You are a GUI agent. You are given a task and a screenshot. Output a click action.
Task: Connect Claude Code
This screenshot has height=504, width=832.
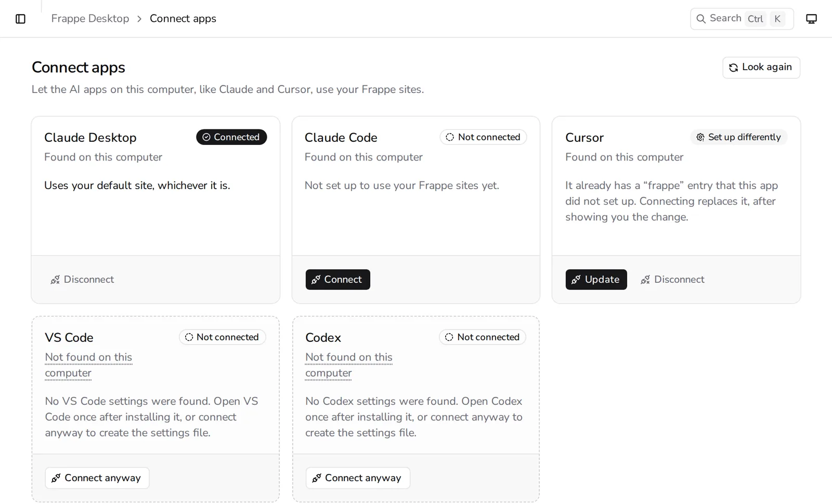[x=337, y=280]
